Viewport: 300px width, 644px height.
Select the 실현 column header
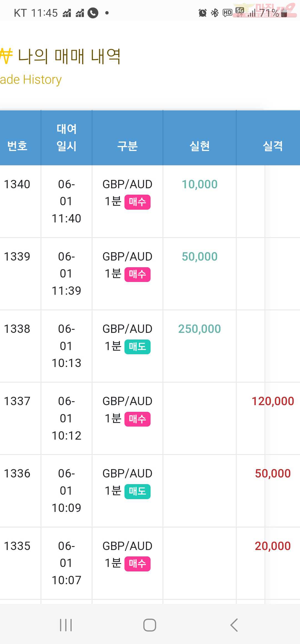click(199, 146)
